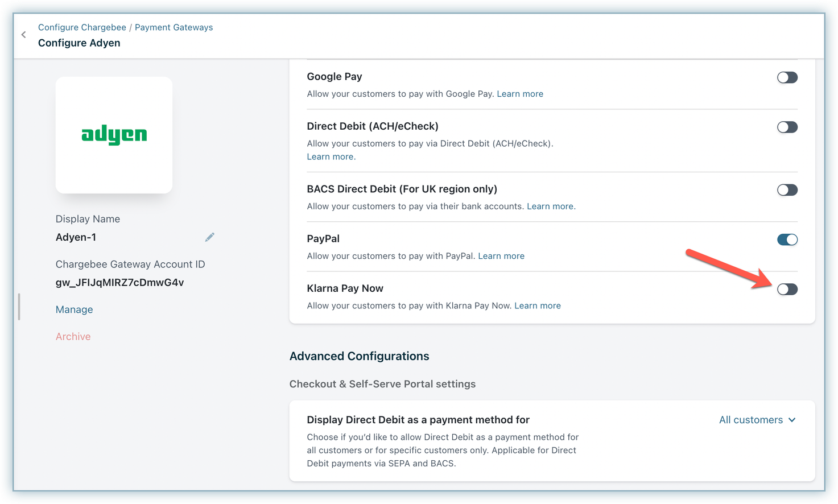Viewport: 838px width, 504px height.
Task: Click the Adyen logo card
Action: (x=114, y=135)
